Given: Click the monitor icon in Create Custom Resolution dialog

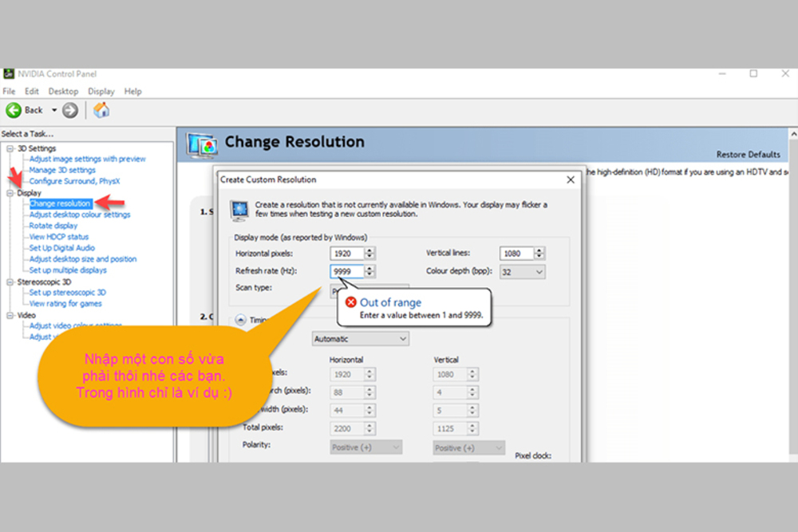Looking at the screenshot, I should [x=239, y=211].
